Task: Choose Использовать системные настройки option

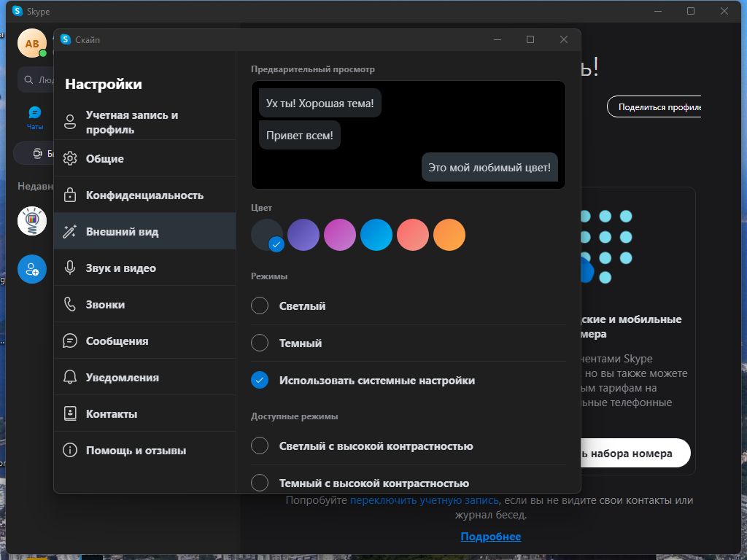Action: click(260, 381)
